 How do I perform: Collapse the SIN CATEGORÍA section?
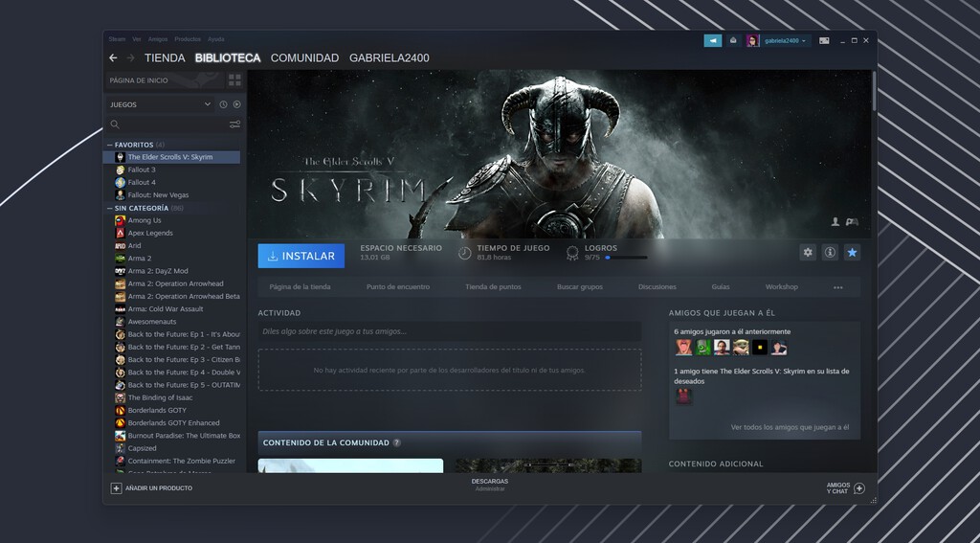click(110, 208)
